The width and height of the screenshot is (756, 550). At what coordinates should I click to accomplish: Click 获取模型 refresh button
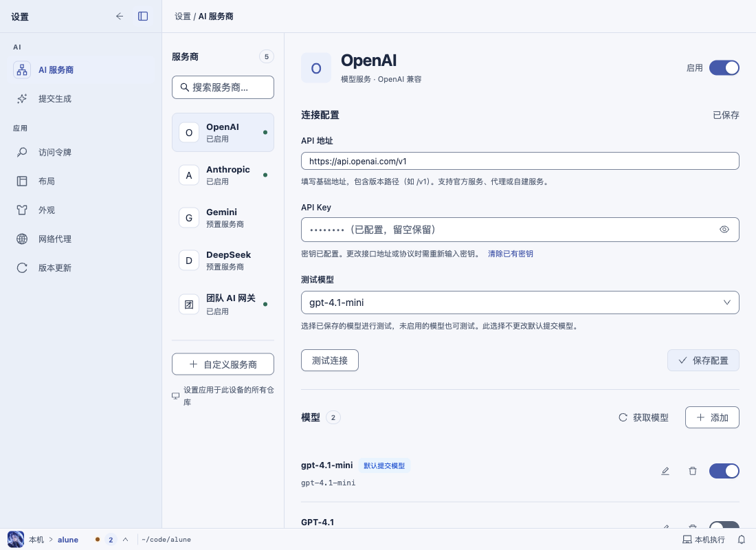[643, 417]
